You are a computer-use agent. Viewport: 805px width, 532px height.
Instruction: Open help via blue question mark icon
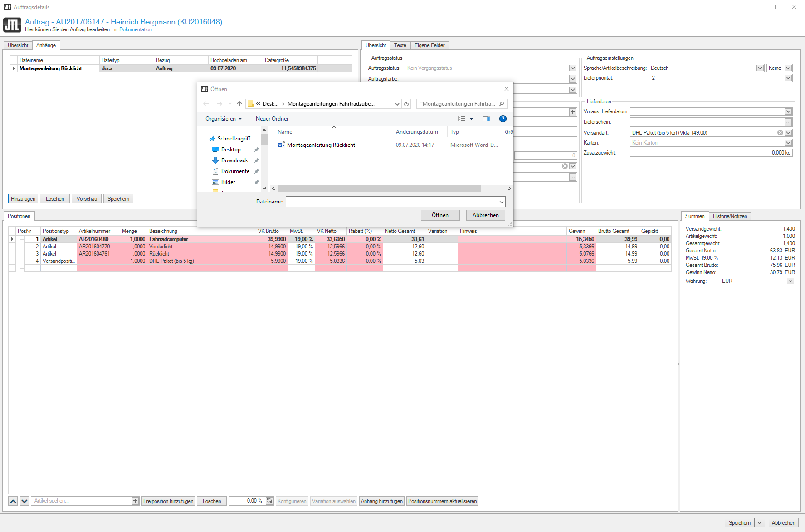point(503,119)
